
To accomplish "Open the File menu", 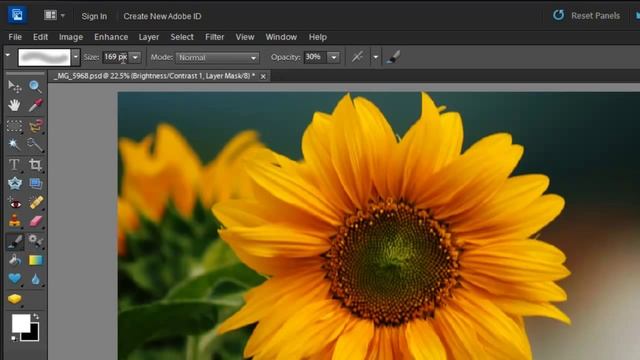I will (x=15, y=37).
